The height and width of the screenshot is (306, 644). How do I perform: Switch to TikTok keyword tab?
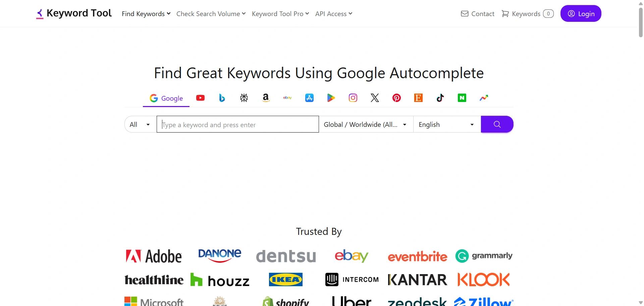[x=440, y=98]
